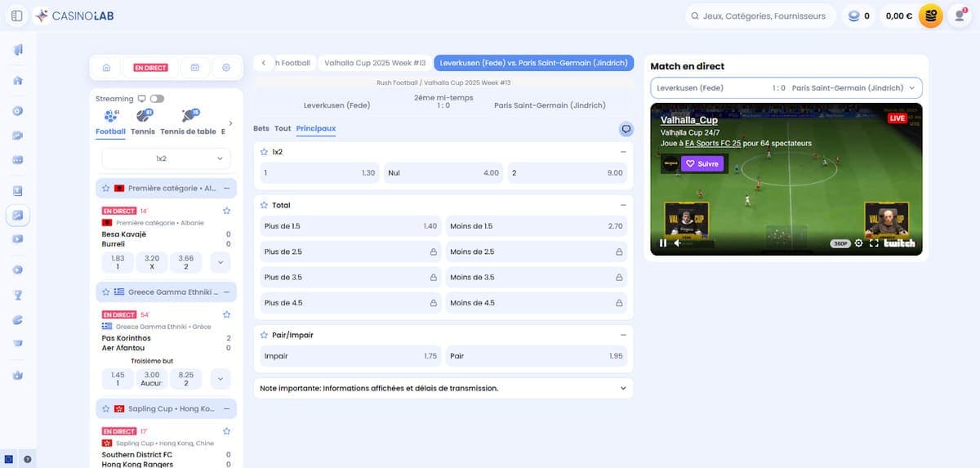Collapse the Sapling Cup Hong Kong league
The width and height of the screenshot is (980, 468).
point(226,408)
